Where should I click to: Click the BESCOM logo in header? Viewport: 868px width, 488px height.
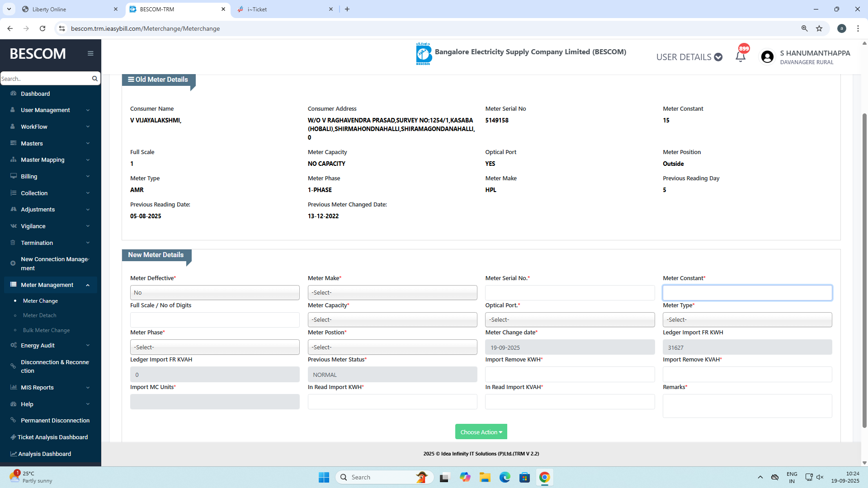(424, 54)
